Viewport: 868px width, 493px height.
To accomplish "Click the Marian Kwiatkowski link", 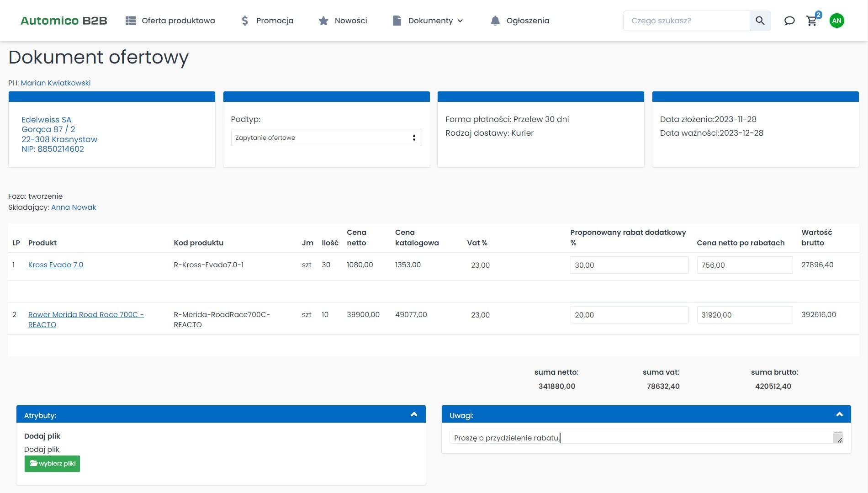I will pos(55,83).
